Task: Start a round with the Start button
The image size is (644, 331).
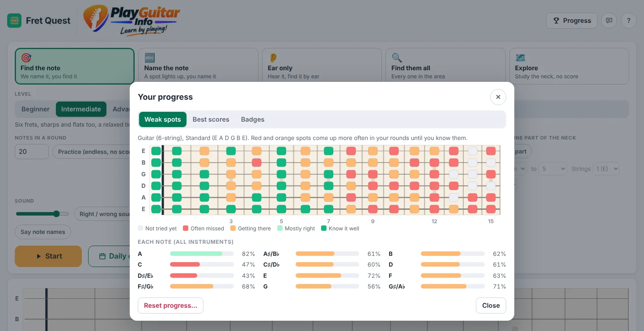Action: pyautogui.click(x=48, y=256)
